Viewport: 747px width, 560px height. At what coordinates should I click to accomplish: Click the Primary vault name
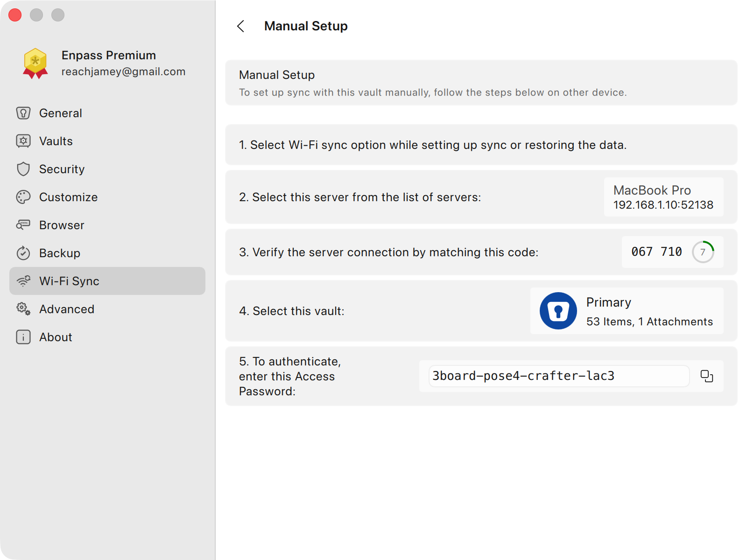pos(609,302)
